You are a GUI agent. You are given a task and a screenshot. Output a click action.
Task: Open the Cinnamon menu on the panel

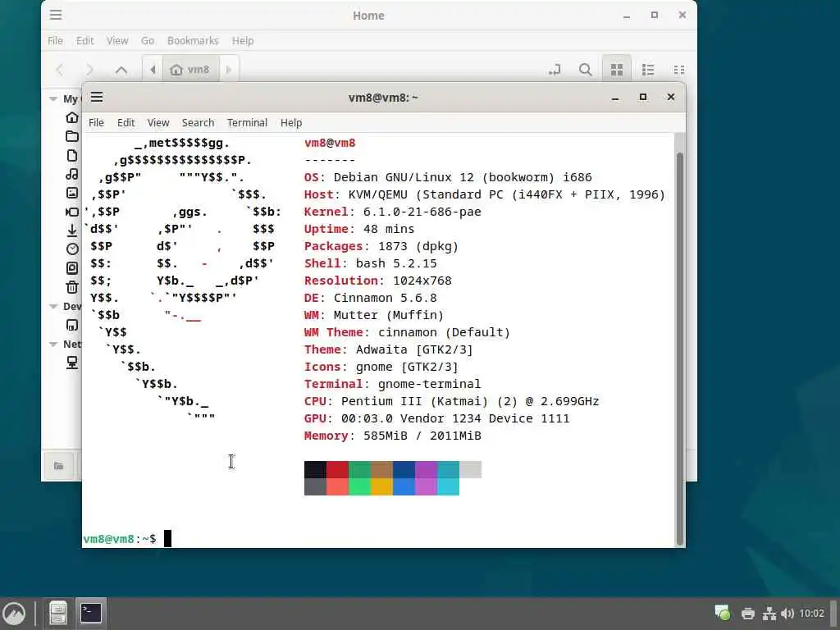pos(14,613)
